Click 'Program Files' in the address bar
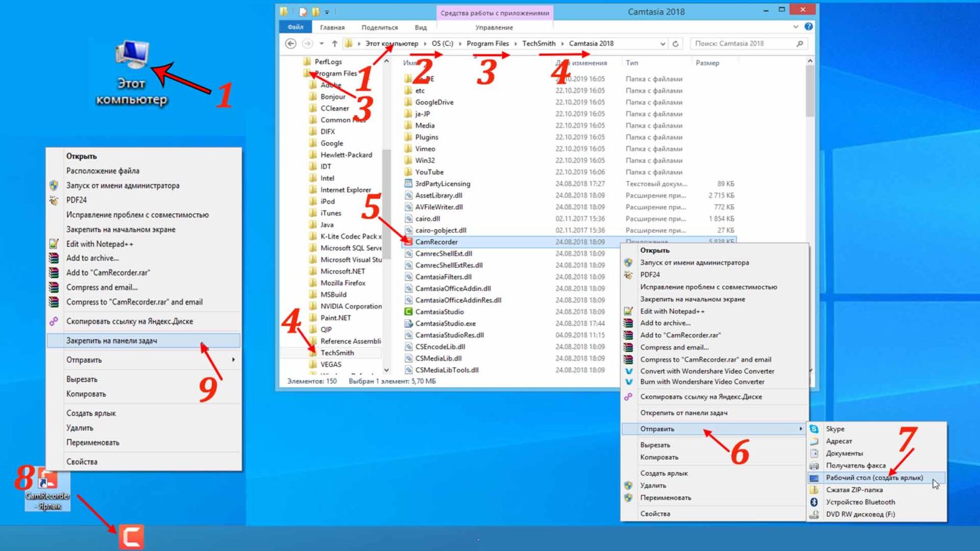 pos(487,43)
